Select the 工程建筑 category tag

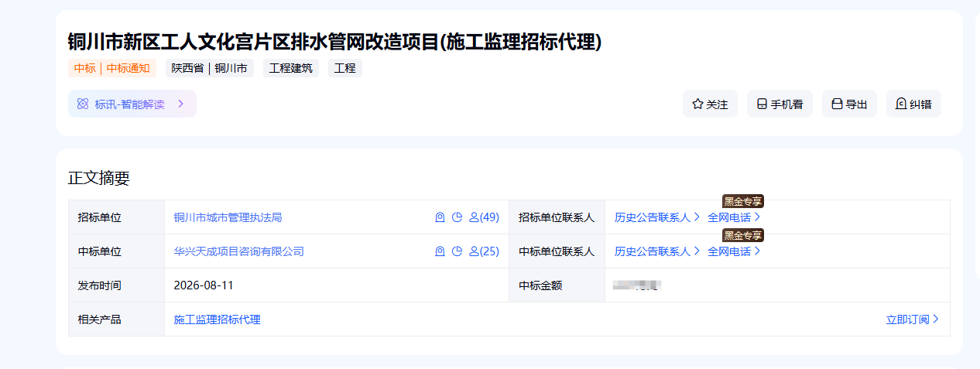[x=291, y=68]
